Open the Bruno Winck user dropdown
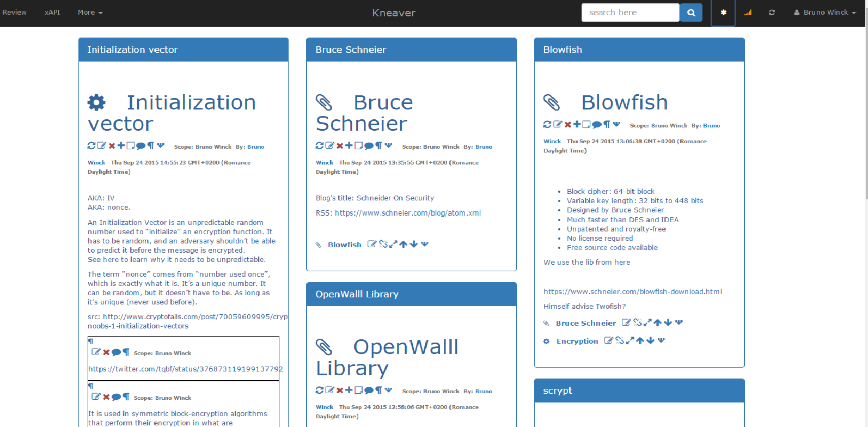Viewport: 868px width, 427px height. [x=824, y=13]
